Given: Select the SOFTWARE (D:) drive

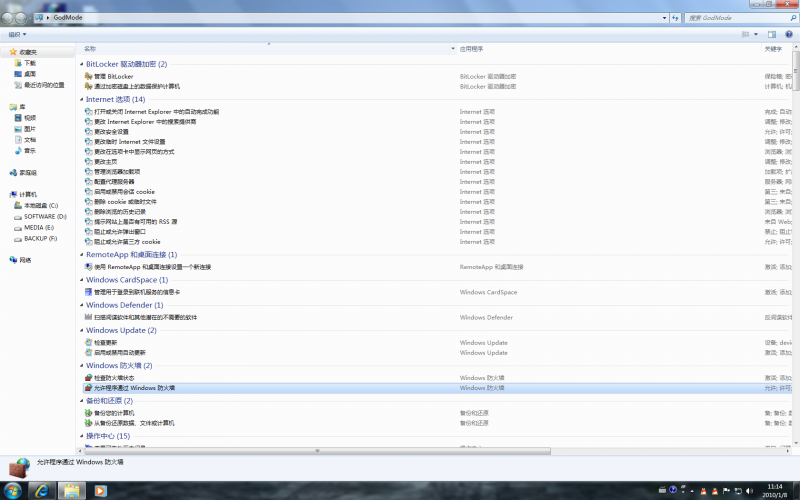Looking at the screenshot, I should (40, 217).
